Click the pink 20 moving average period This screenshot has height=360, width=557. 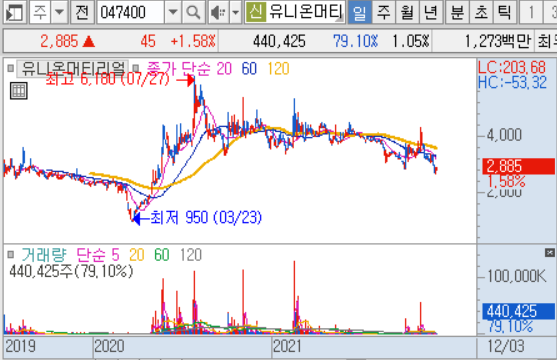224,69
